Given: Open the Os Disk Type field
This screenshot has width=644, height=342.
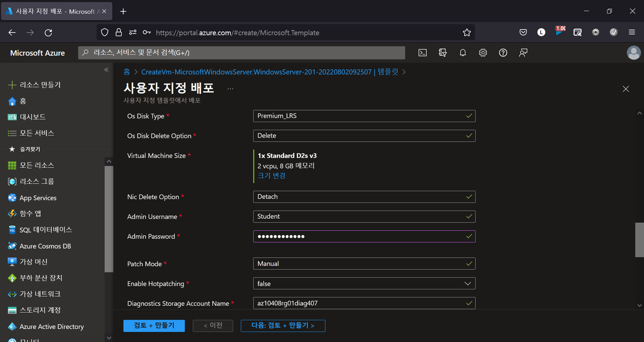Looking at the screenshot, I should [x=364, y=116].
